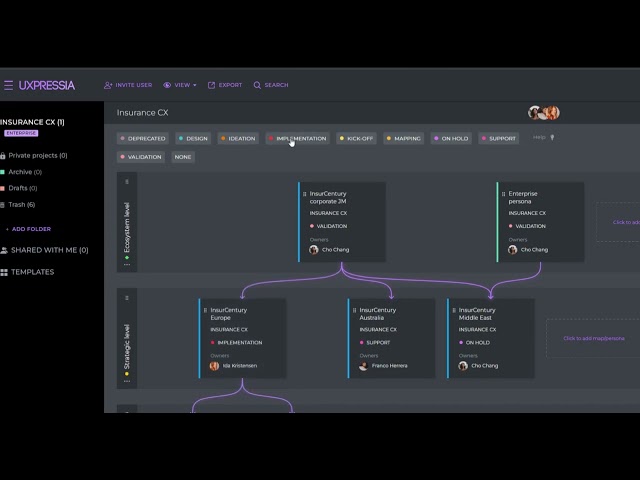Screen dimensions: 640x480
Task: Click the Search button label
Action: click(276, 85)
